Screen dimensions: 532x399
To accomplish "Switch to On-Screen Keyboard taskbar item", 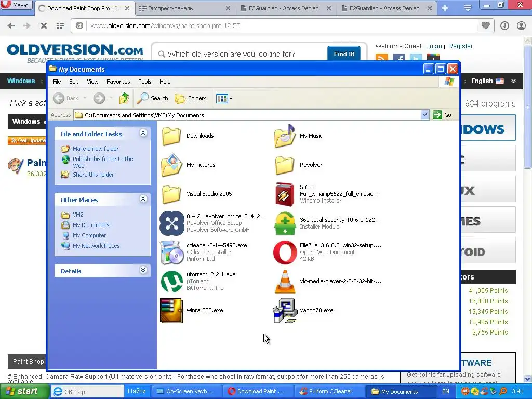I will 185,392.
